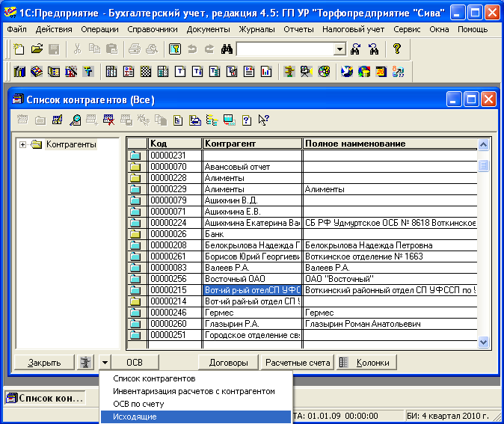Image resolution: width=504 pixels, height=424 pixels.
Task: Click the scroll up arrow of the list
Action: (483, 144)
